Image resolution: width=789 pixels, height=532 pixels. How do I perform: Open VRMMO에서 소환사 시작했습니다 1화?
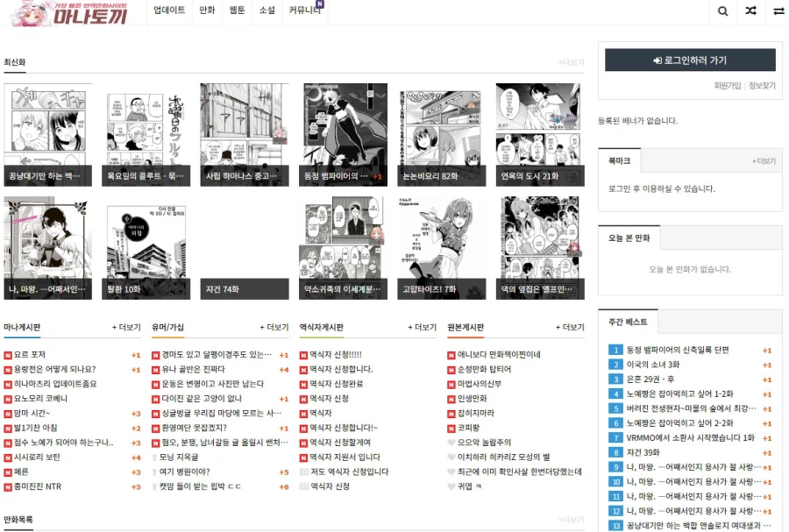[x=691, y=438]
